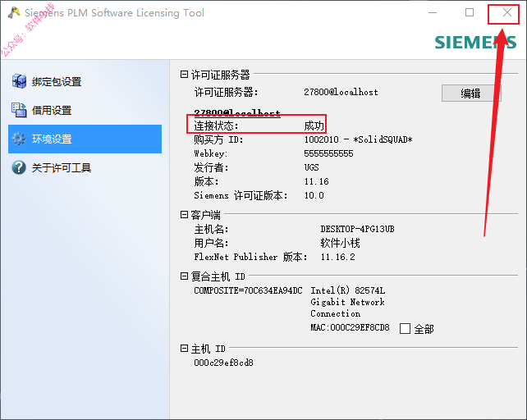Switch to 借用设置 page
Image resolution: width=527 pixels, height=420 pixels.
pyautogui.click(x=85, y=110)
